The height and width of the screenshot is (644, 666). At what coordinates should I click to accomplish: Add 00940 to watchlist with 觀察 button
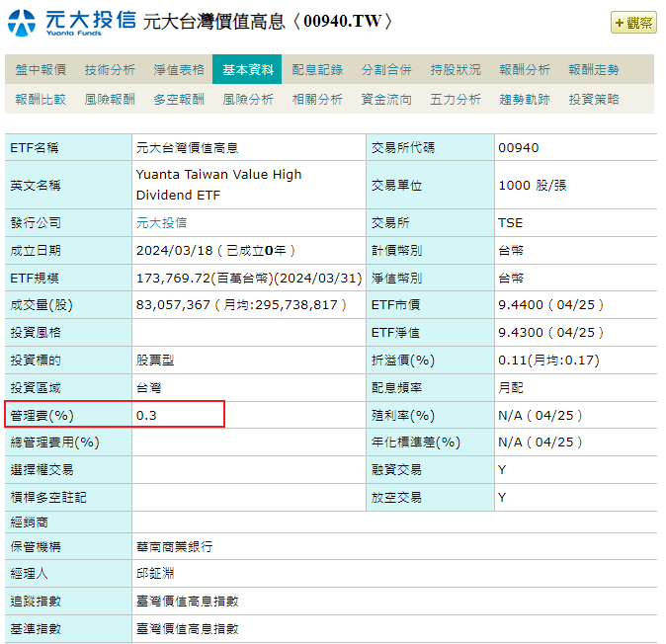[x=633, y=23]
